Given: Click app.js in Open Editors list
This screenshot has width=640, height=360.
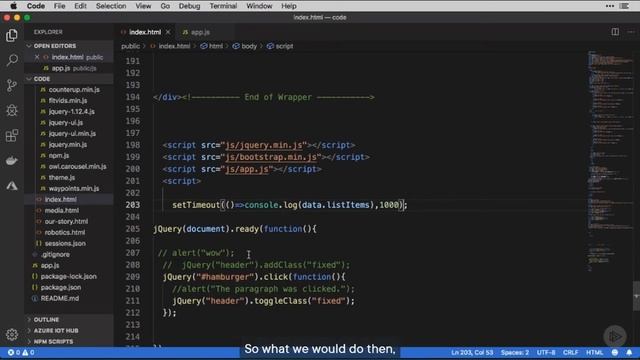Looking at the screenshot, I should [62, 68].
